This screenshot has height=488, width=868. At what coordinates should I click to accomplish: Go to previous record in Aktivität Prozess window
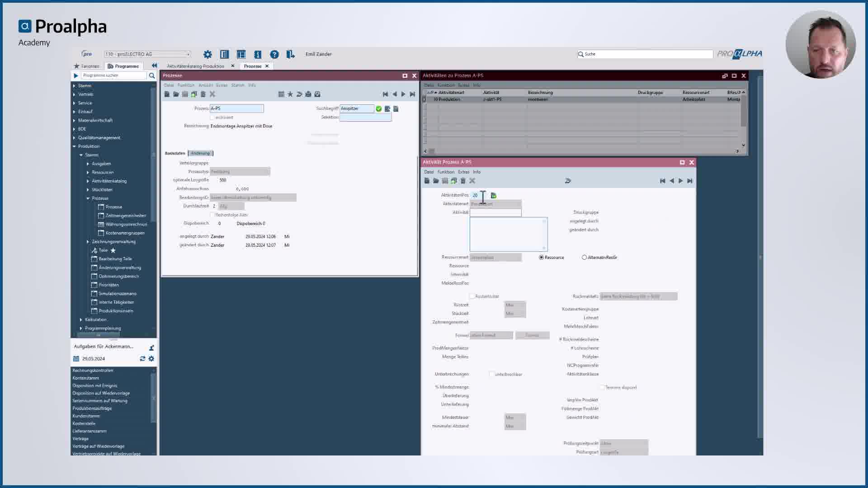click(x=672, y=181)
